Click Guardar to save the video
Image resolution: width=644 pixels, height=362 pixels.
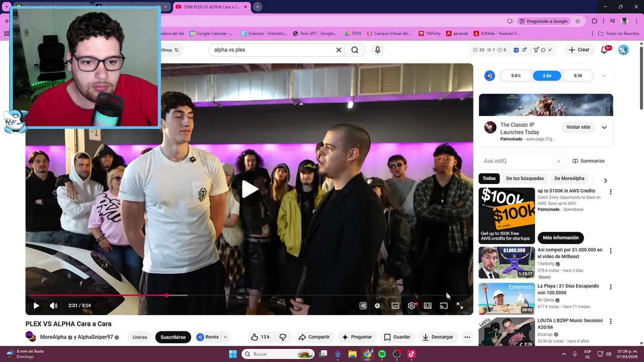(x=397, y=337)
